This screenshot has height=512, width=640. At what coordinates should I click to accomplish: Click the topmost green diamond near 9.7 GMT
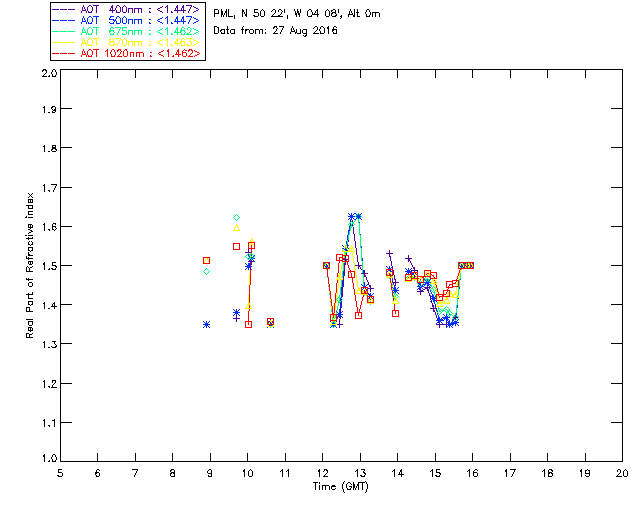coord(236,218)
